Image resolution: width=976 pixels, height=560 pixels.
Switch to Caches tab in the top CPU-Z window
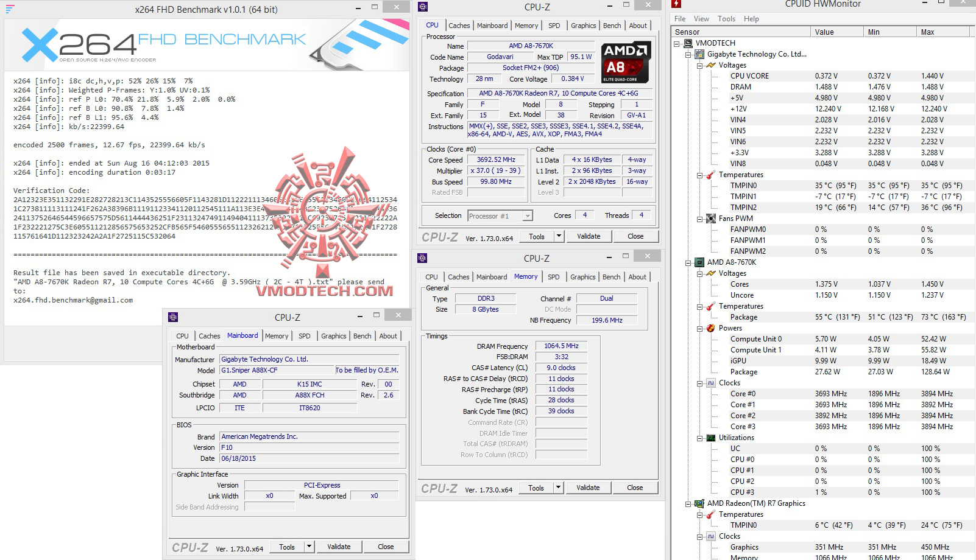[x=459, y=26]
